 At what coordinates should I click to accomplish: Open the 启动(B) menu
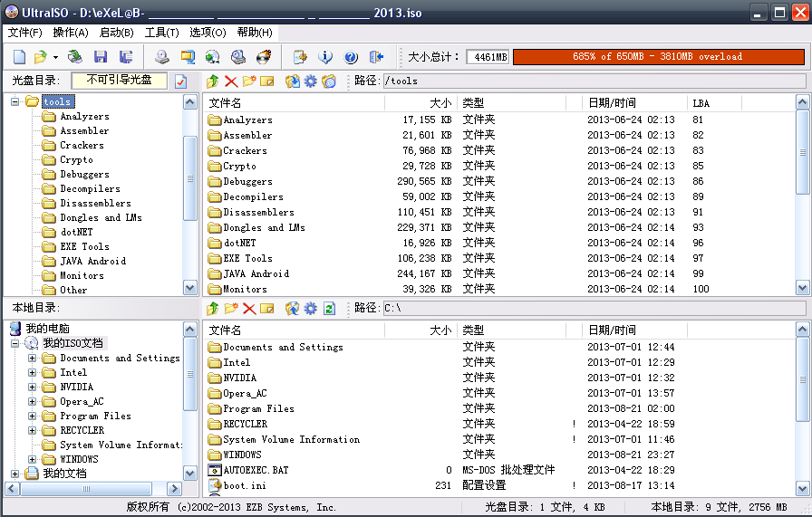pyautogui.click(x=117, y=33)
